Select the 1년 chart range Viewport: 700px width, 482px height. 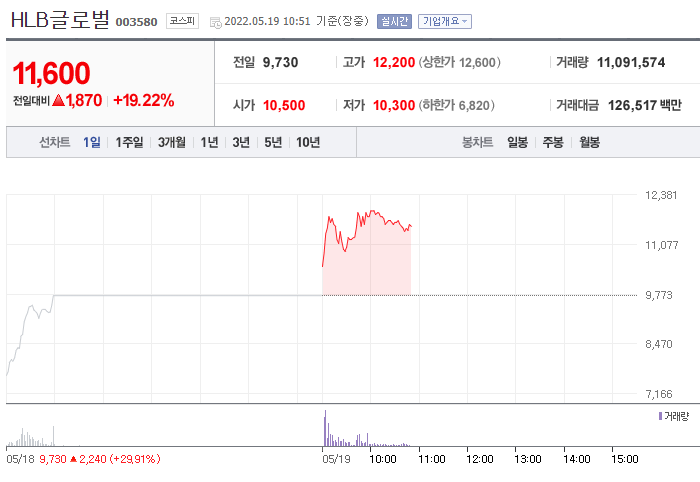[209, 142]
